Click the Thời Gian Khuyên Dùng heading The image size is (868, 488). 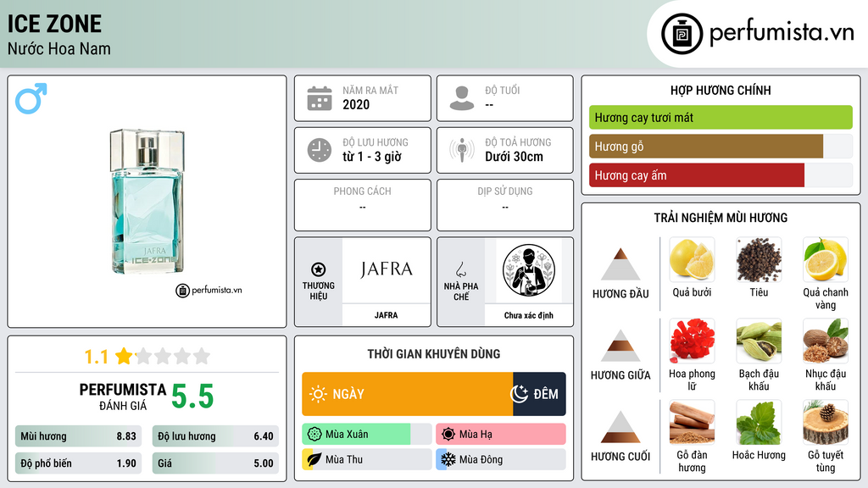tap(434, 354)
